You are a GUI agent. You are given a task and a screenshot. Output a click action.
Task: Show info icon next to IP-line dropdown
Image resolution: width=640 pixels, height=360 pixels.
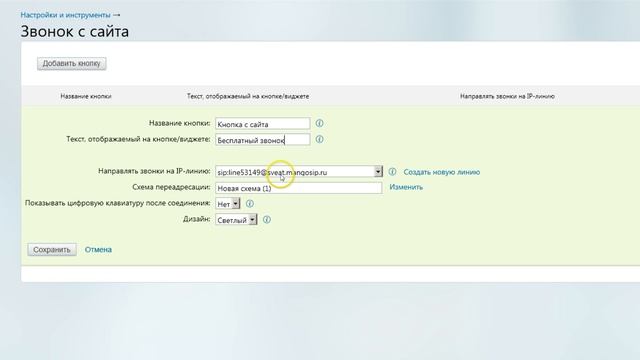coord(392,172)
